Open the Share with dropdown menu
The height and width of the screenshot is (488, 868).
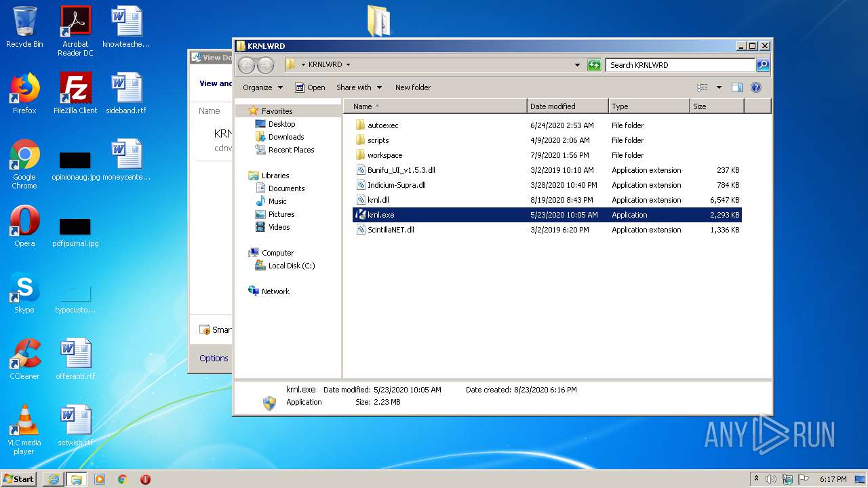pyautogui.click(x=359, y=87)
